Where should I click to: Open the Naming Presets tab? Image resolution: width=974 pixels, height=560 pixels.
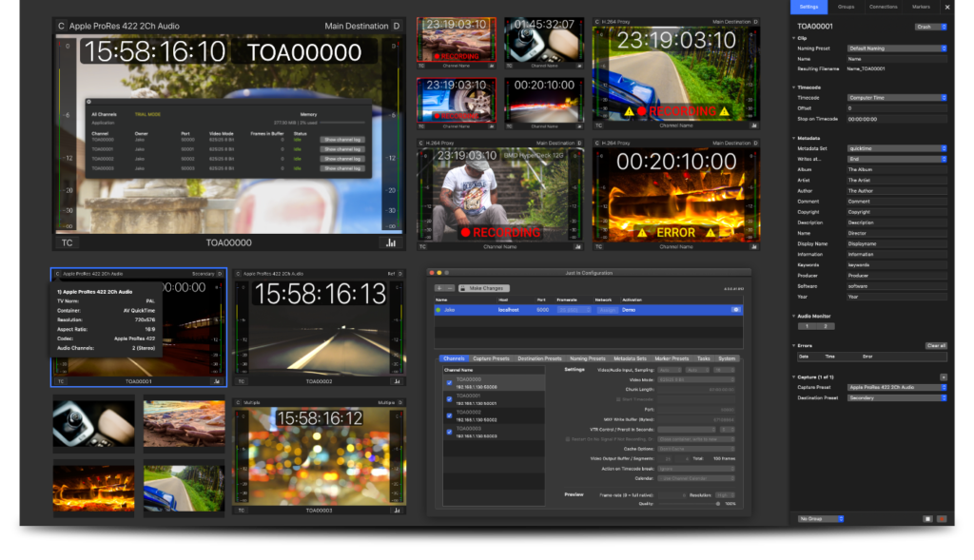pyautogui.click(x=587, y=358)
